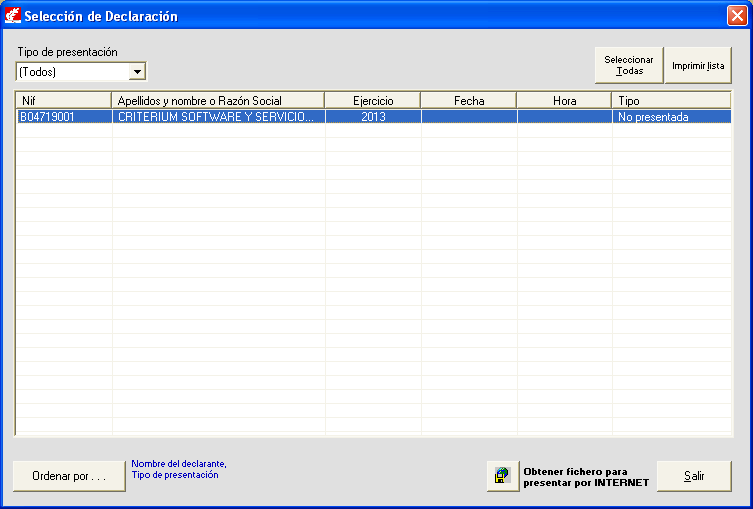Viewport: 753px width, 509px height.
Task: Close the Selección de Declaración window
Action: [736, 15]
